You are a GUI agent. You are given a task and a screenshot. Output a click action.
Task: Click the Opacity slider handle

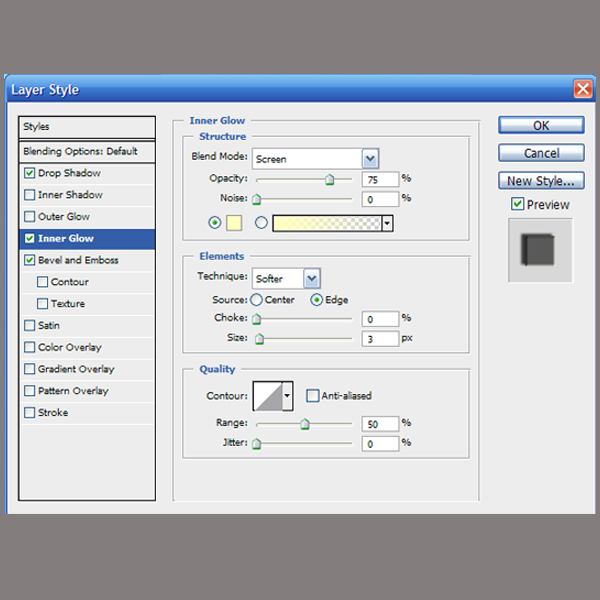(x=329, y=180)
